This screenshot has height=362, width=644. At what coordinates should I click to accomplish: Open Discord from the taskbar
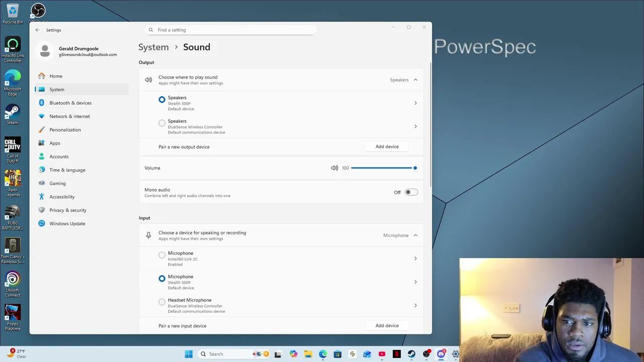click(x=441, y=354)
